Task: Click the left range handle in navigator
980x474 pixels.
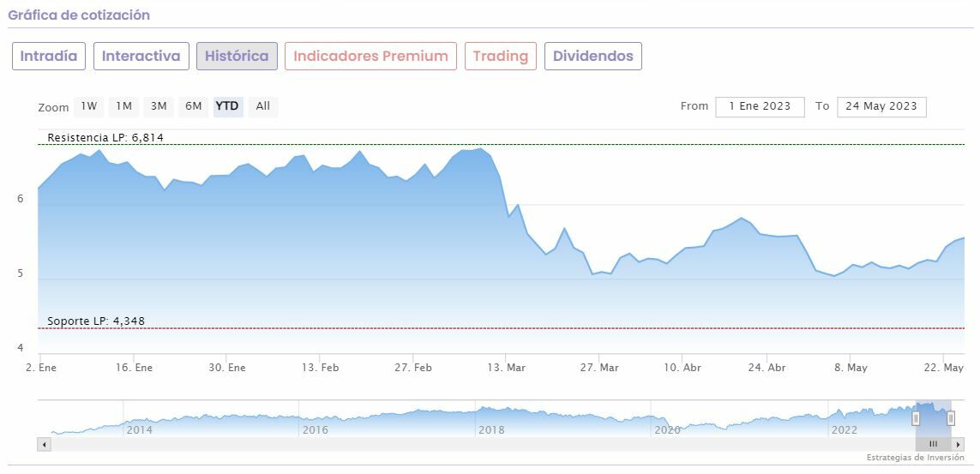Action: (x=916, y=418)
